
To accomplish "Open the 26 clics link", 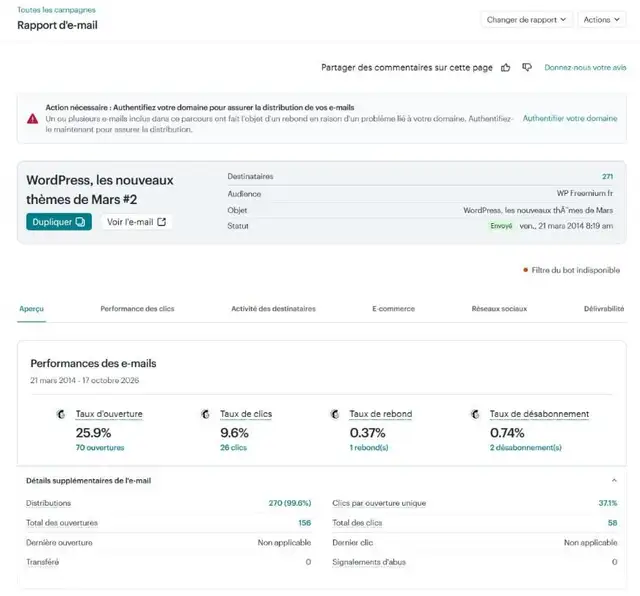I will (x=233, y=448).
